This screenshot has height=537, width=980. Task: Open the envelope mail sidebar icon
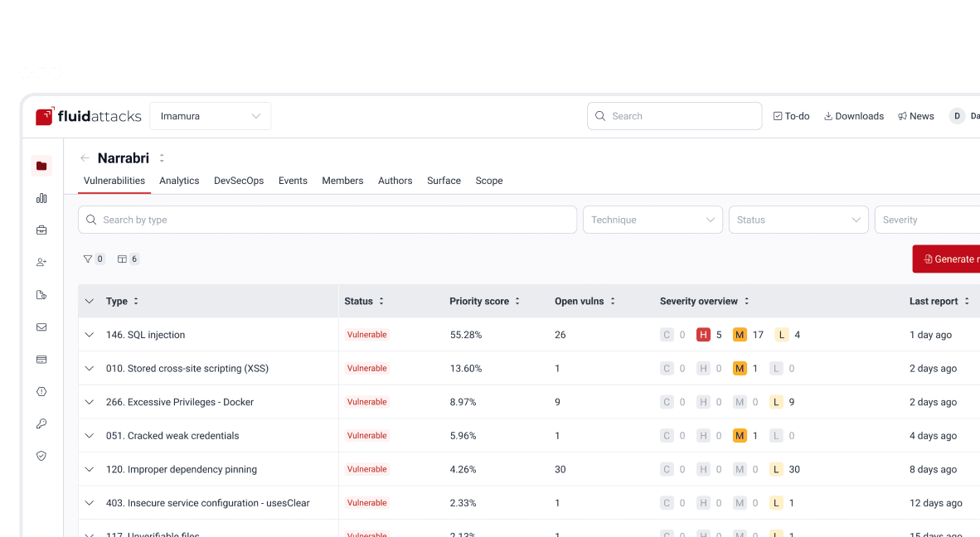click(41, 327)
